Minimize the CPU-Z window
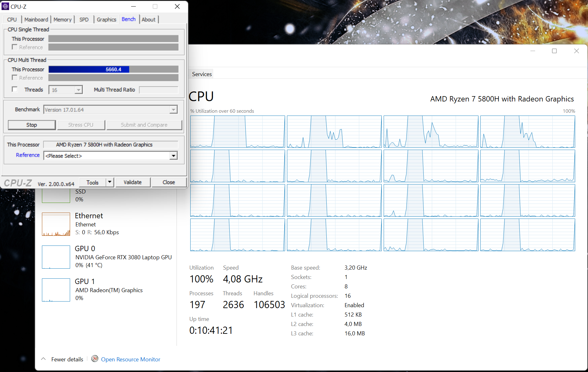588x372 pixels. (134, 6)
